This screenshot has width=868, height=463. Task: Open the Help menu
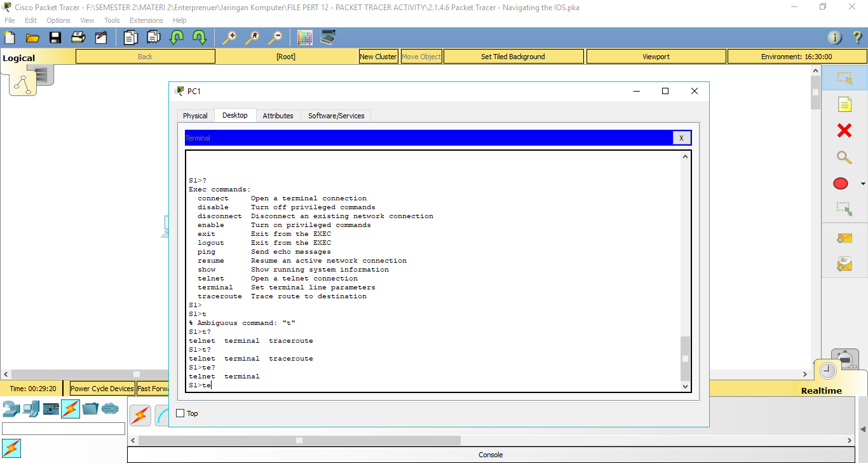pyautogui.click(x=180, y=20)
